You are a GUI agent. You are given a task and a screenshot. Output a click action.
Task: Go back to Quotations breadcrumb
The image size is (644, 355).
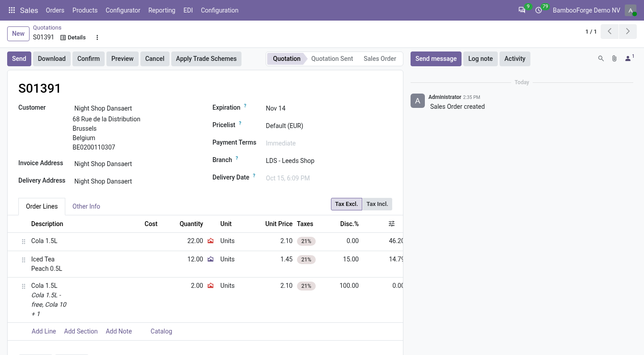47,28
